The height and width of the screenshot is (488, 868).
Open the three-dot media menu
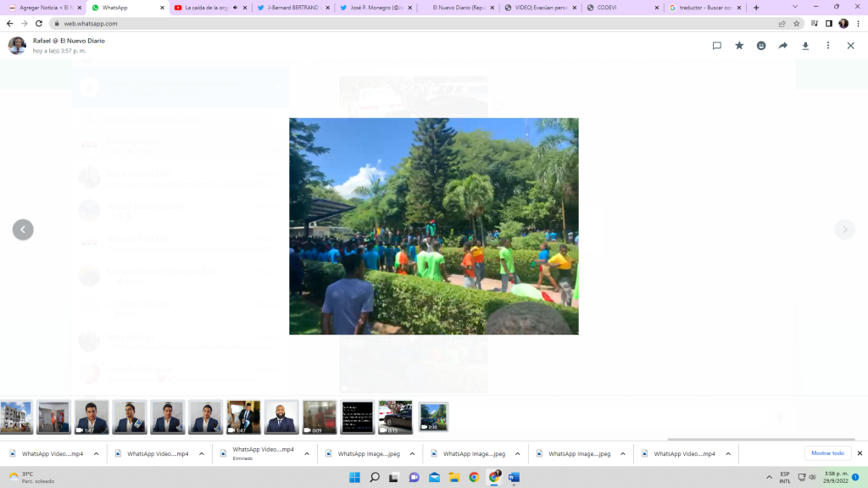pos(828,46)
